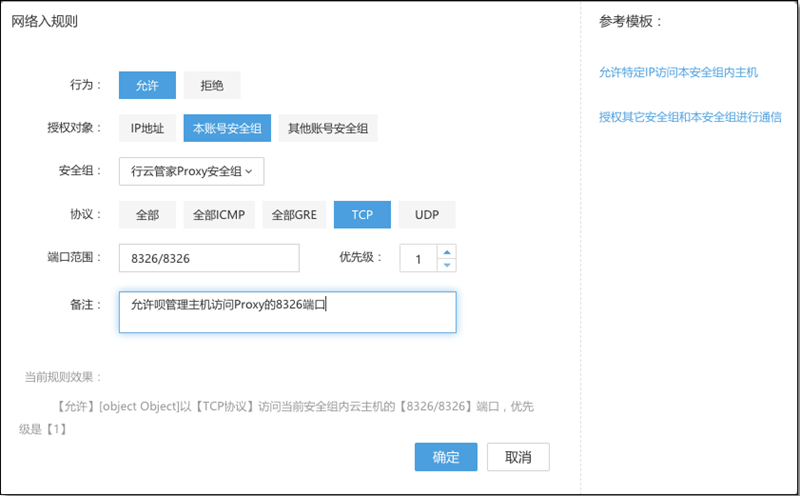Select the TCP protocol option
This screenshot has width=800, height=496.
[x=362, y=214]
